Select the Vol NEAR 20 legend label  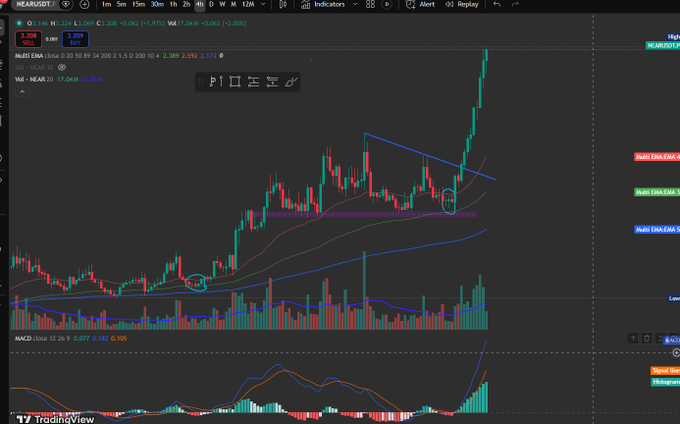pyautogui.click(x=34, y=79)
